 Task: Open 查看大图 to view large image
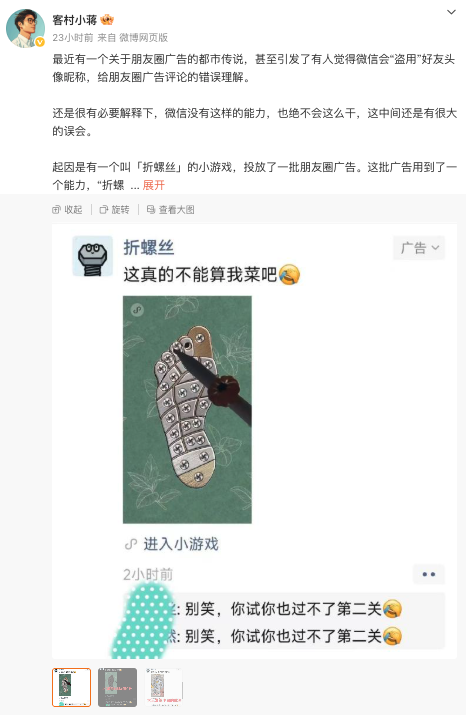(x=170, y=210)
